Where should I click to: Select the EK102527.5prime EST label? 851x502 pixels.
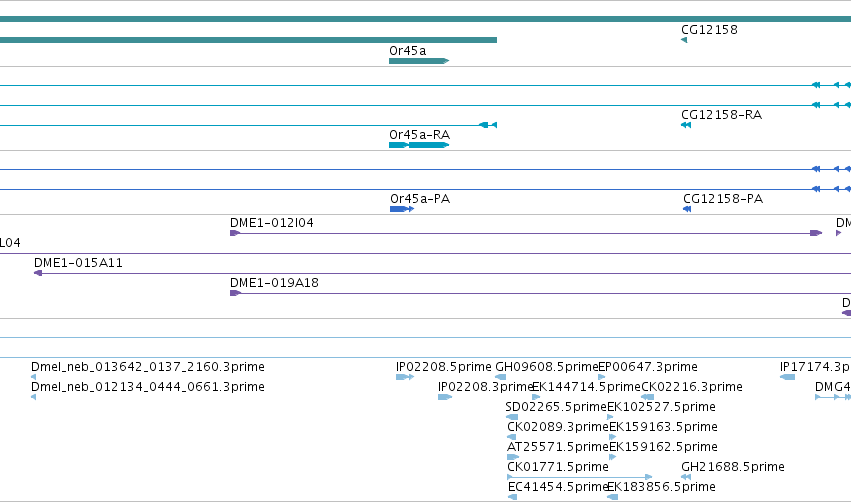tap(661, 408)
